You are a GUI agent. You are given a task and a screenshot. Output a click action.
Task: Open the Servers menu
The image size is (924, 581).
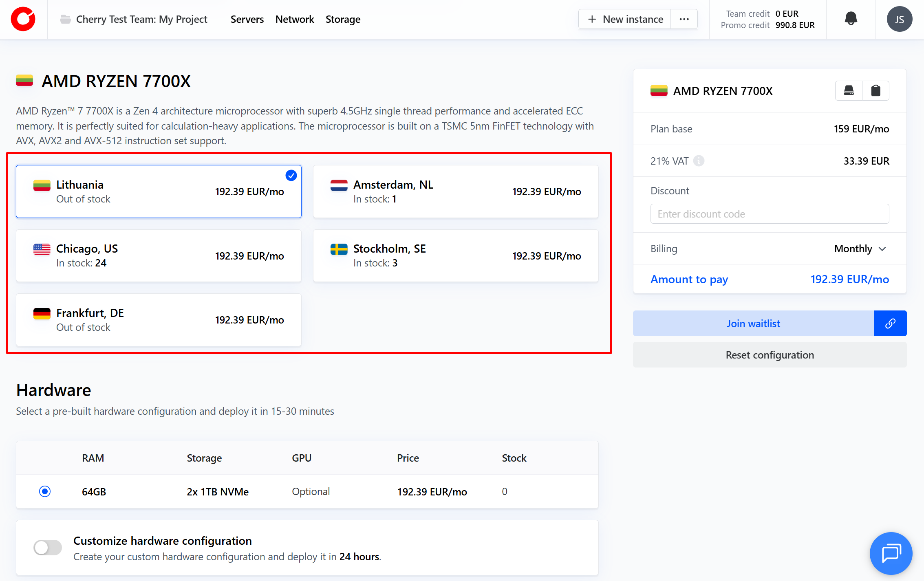click(247, 19)
